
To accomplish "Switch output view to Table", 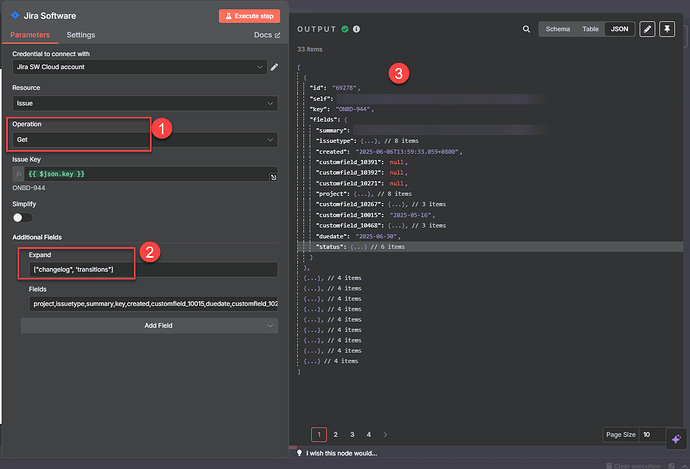I will (x=590, y=29).
